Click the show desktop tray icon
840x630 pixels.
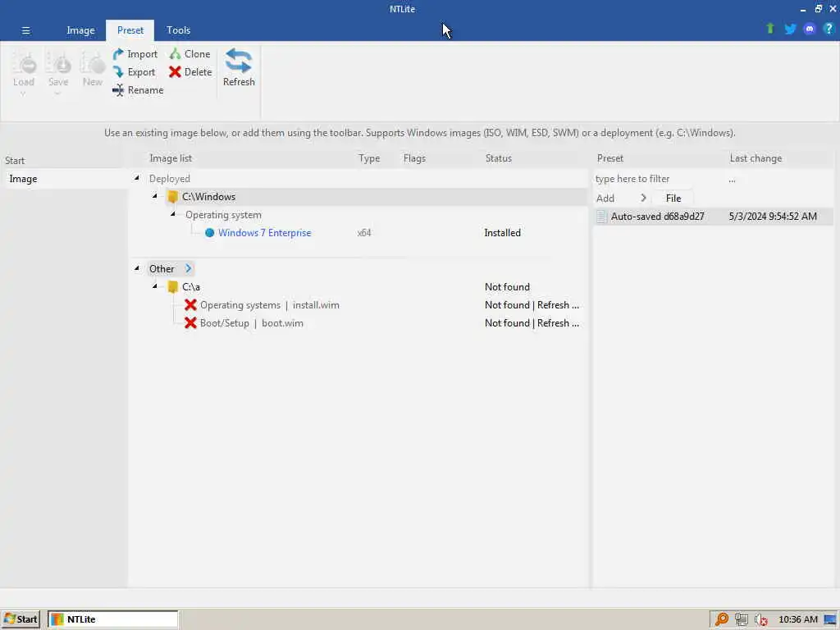click(830, 620)
